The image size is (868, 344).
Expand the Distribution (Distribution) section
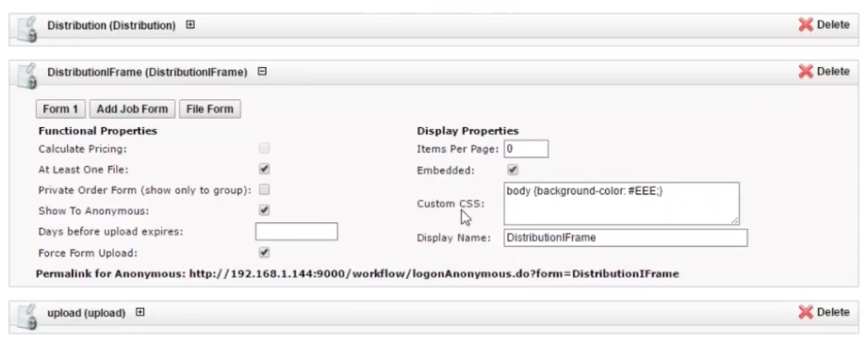coord(190,25)
